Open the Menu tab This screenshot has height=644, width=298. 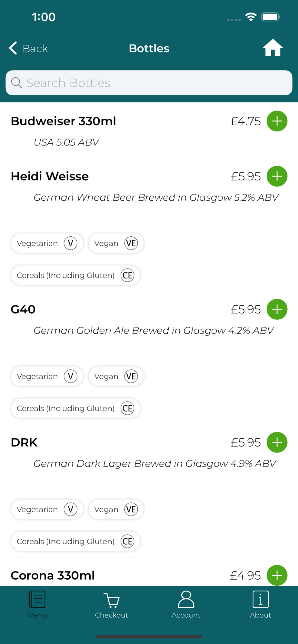[37, 604]
